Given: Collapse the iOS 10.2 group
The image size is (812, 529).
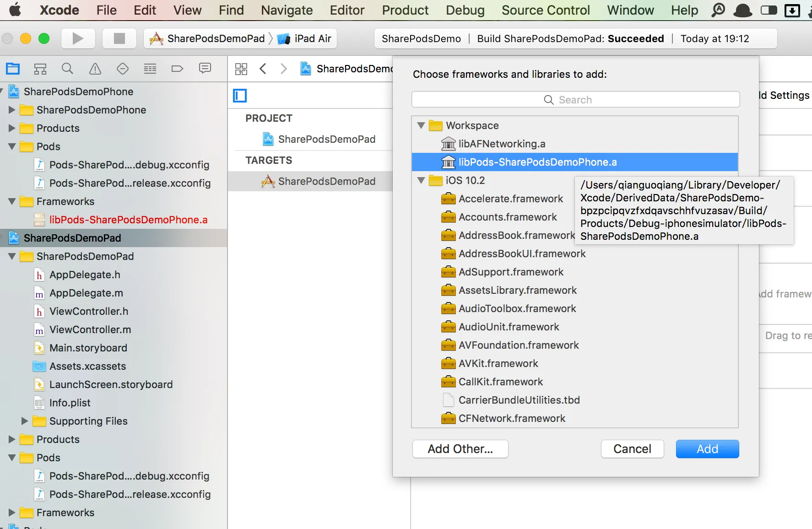Looking at the screenshot, I should tap(421, 180).
